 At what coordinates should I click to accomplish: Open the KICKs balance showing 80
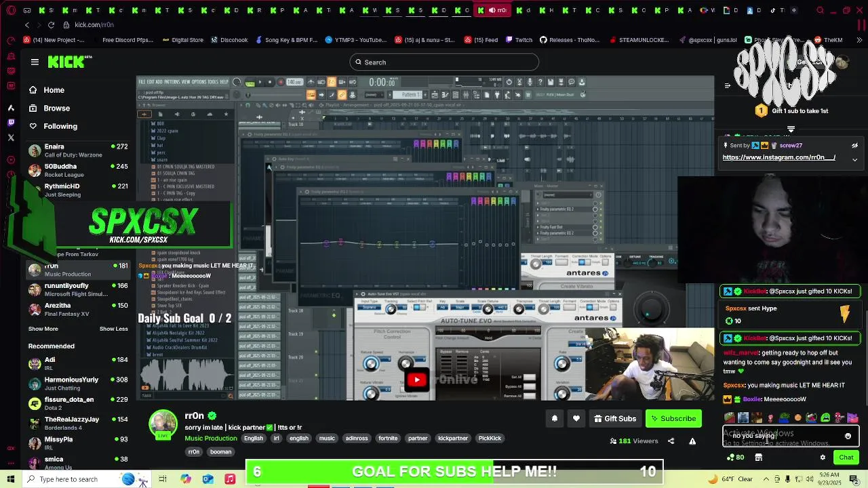click(735, 457)
